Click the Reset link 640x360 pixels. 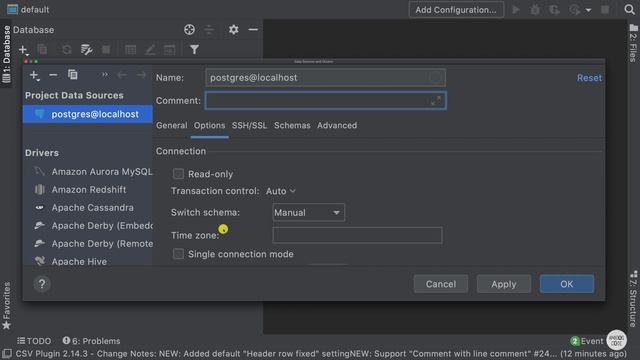(589, 78)
